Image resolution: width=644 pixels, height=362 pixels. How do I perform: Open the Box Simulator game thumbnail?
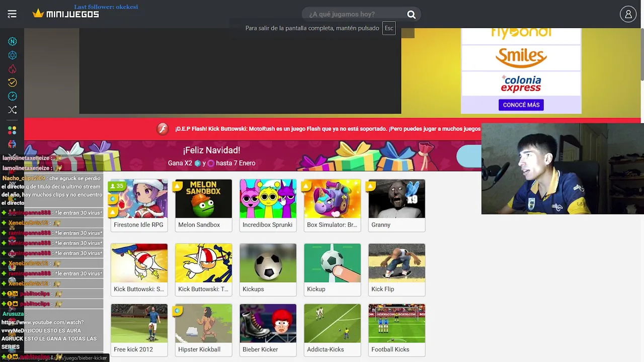click(x=333, y=199)
